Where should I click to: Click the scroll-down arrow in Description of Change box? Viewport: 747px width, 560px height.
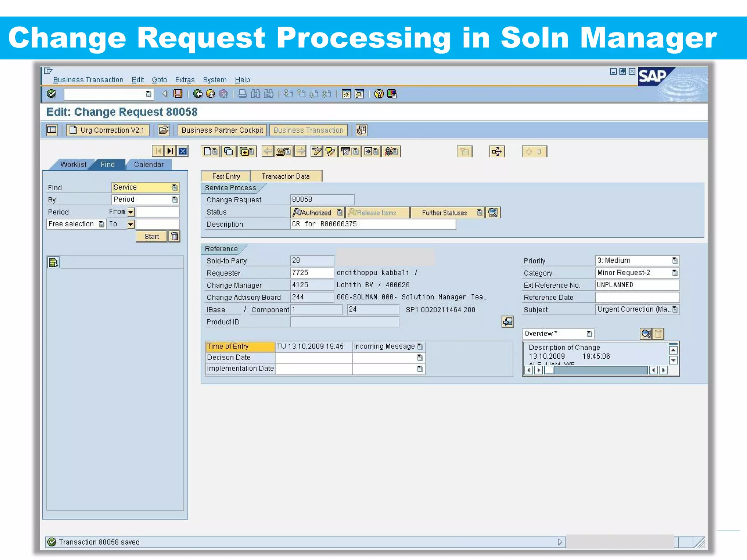point(673,360)
